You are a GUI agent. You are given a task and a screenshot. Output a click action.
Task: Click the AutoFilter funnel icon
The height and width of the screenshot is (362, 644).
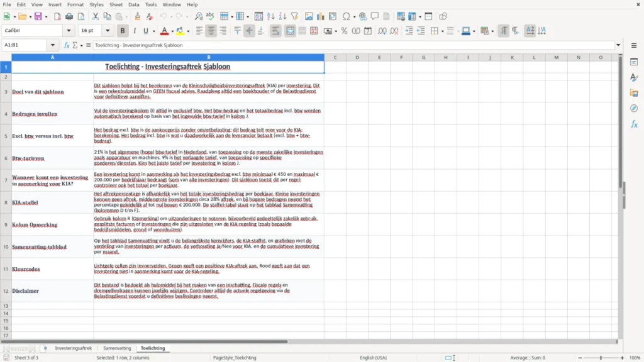coord(294,16)
